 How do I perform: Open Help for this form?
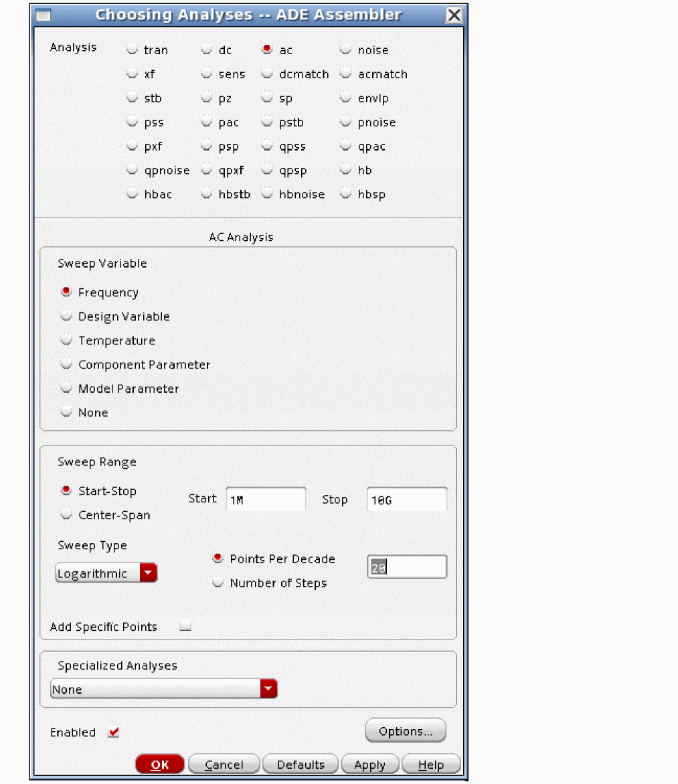coord(431,765)
